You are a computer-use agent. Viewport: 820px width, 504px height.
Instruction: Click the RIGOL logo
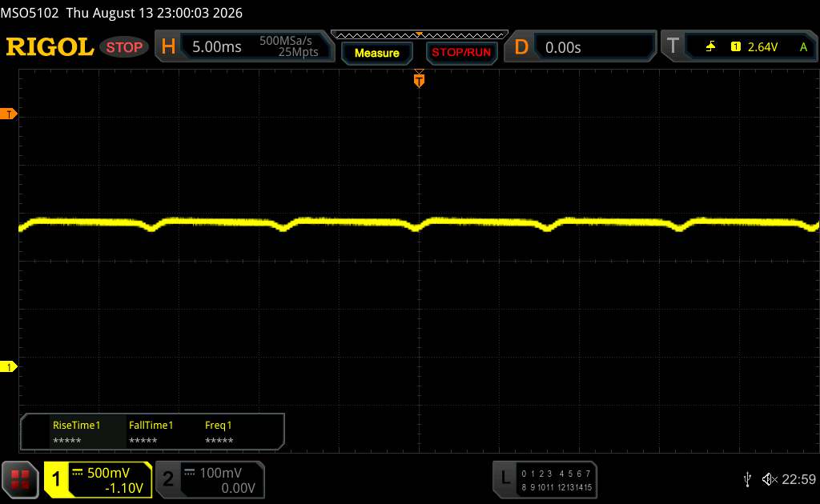pos(50,47)
